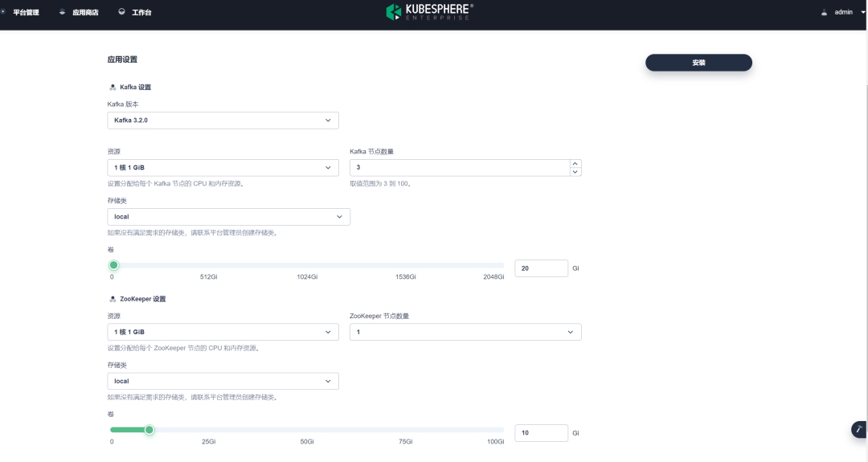The image size is (868, 462).
Task: Click the Kafka volume slider handle
Action: (x=113, y=266)
